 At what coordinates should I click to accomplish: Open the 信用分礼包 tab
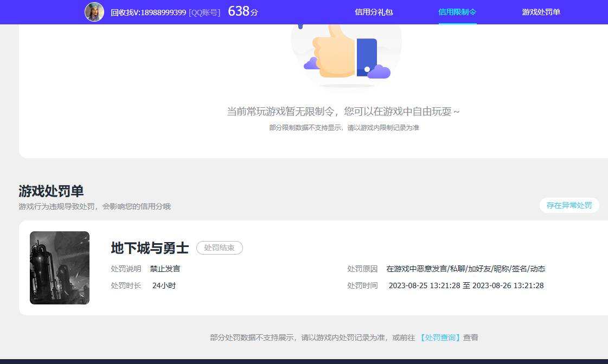[374, 12]
